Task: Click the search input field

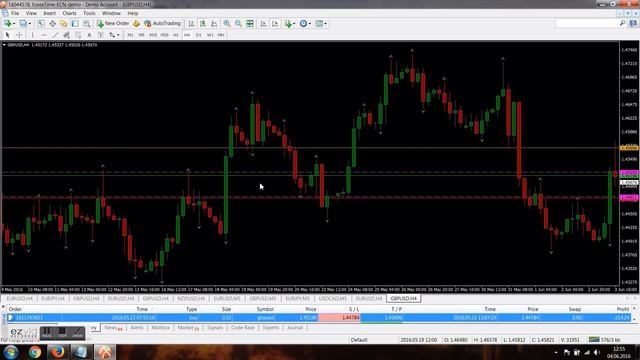Action: [x=587, y=23]
